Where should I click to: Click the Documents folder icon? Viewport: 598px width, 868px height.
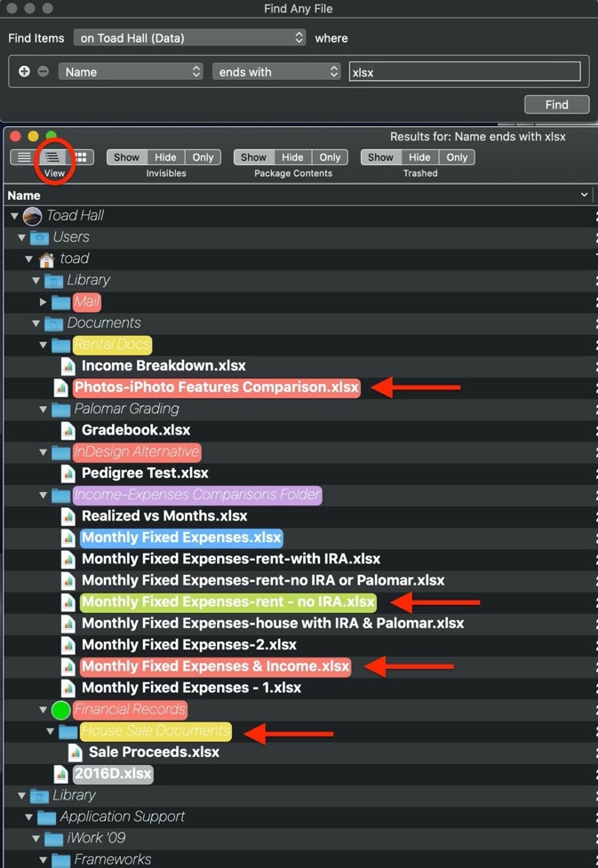point(53,323)
